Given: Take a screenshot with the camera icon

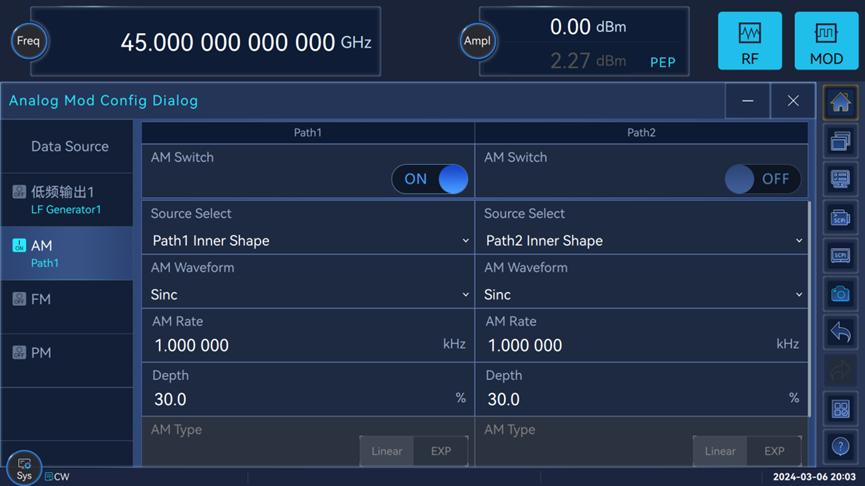Looking at the screenshot, I should (840, 294).
